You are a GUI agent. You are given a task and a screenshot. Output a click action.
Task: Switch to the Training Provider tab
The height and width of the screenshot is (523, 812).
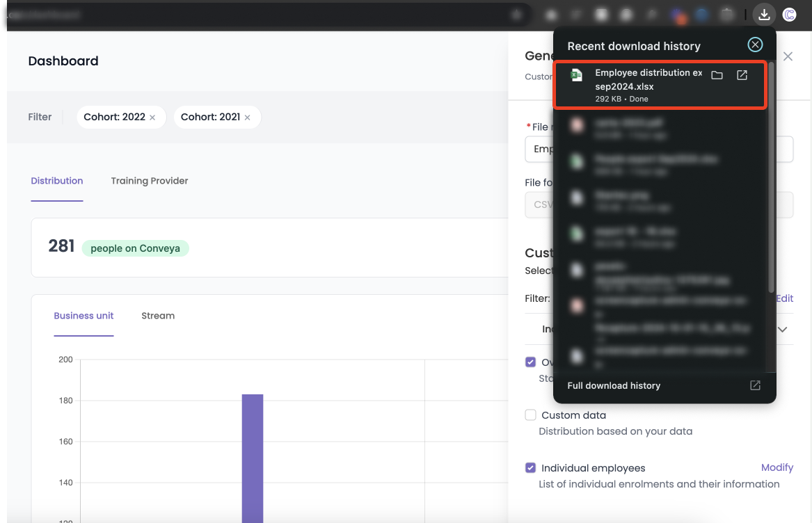pos(149,181)
